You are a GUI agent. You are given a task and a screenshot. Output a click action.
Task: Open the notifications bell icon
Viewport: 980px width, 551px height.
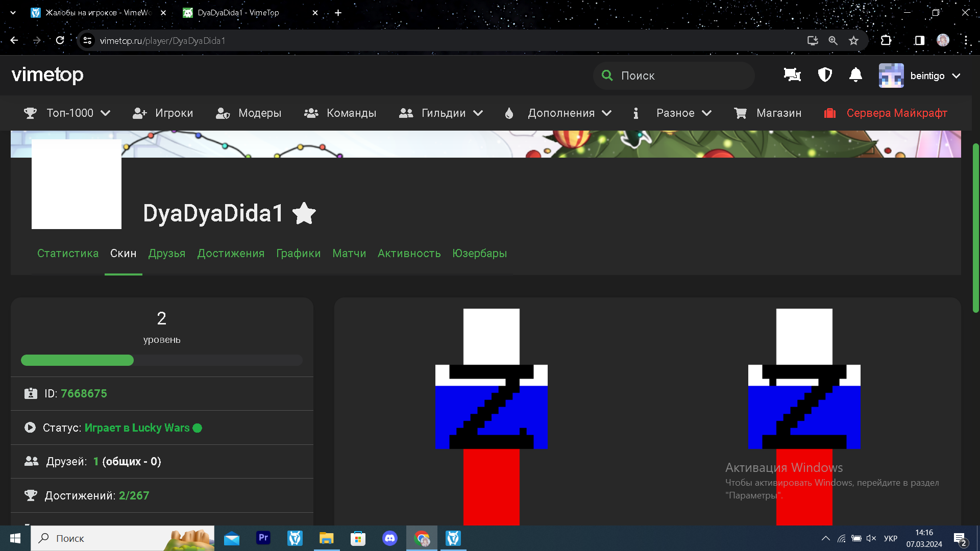tap(855, 76)
